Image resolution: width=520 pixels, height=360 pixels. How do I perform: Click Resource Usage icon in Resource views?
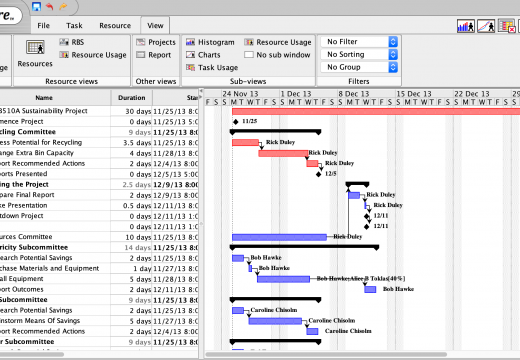(x=64, y=55)
